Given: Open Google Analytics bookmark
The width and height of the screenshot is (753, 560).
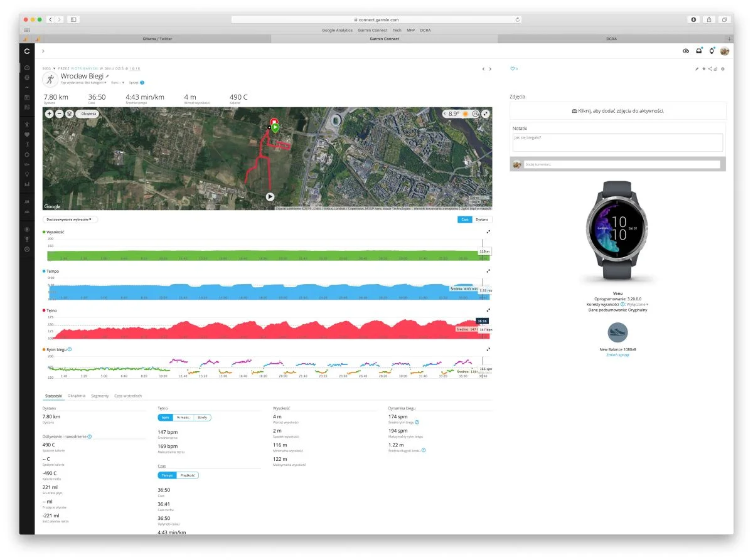Looking at the screenshot, I should point(337,30).
